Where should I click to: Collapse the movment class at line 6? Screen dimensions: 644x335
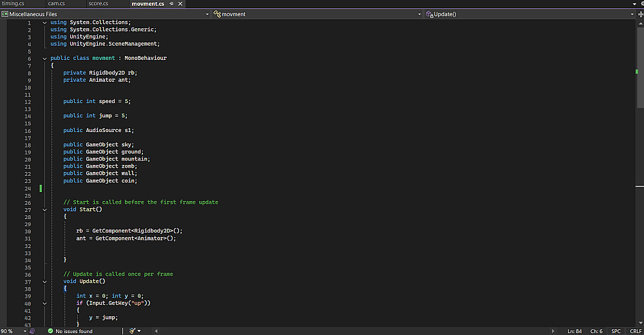coord(45,59)
